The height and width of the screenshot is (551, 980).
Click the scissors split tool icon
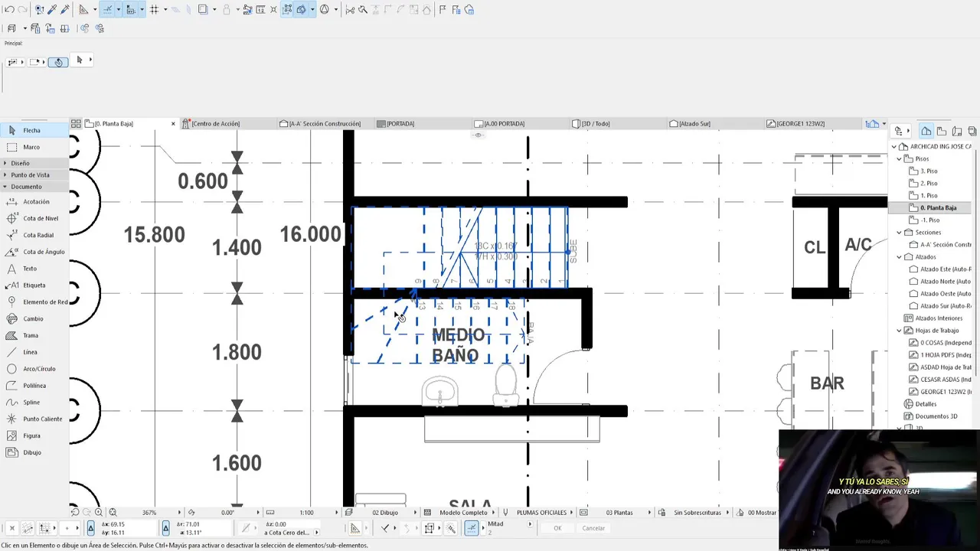[x=350, y=10]
